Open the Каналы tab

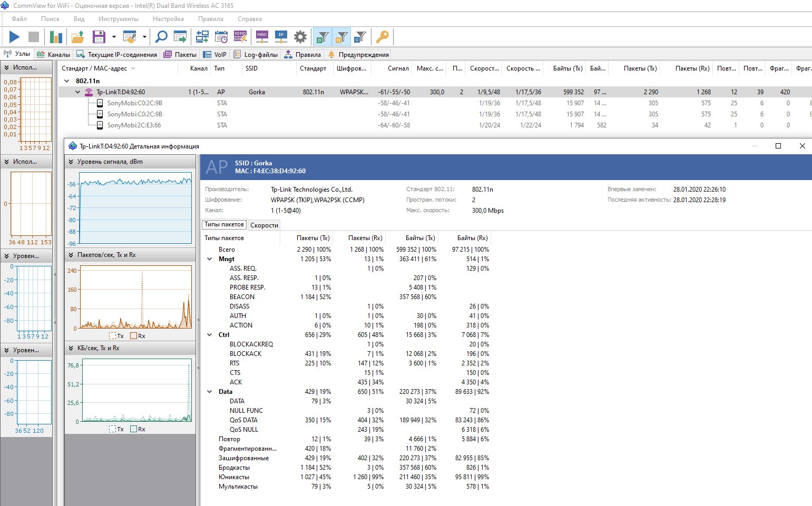pos(53,54)
